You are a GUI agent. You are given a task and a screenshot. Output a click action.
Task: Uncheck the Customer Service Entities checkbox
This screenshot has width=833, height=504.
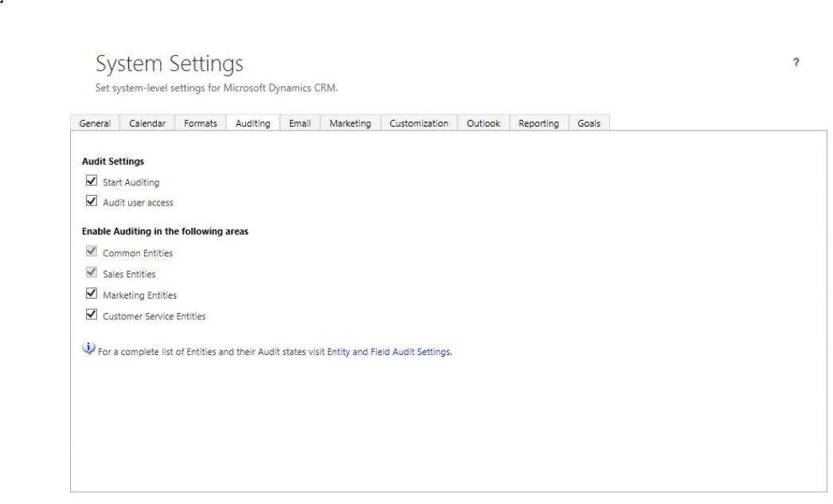92,315
